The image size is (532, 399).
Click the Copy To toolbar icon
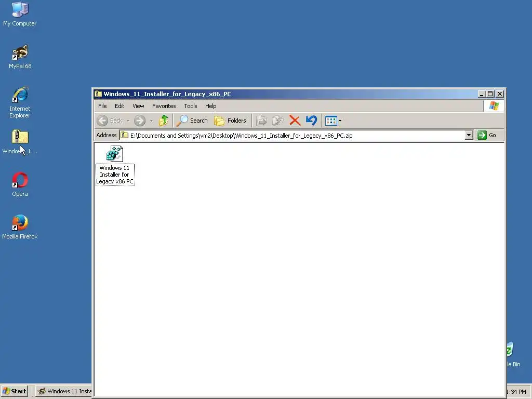[278, 121]
